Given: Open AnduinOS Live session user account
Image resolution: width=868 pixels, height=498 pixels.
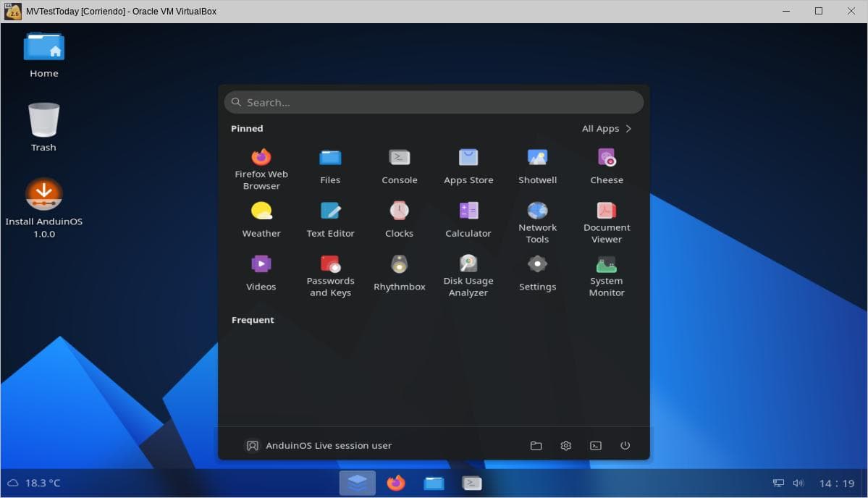Looking at the screenshot, I should point(319,445).
